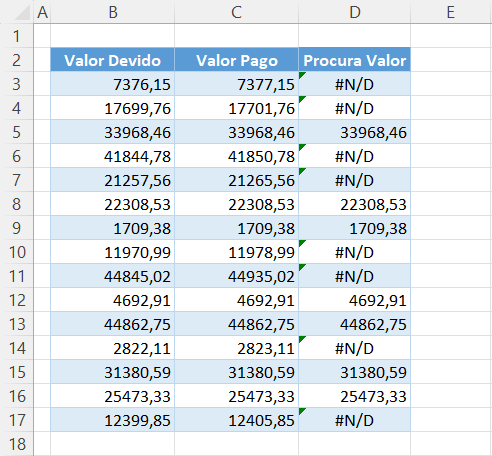Click cell C16 containing 25473,33
Image resolution: width=492 pixels, height=456 pixels.
coord(236,396)
